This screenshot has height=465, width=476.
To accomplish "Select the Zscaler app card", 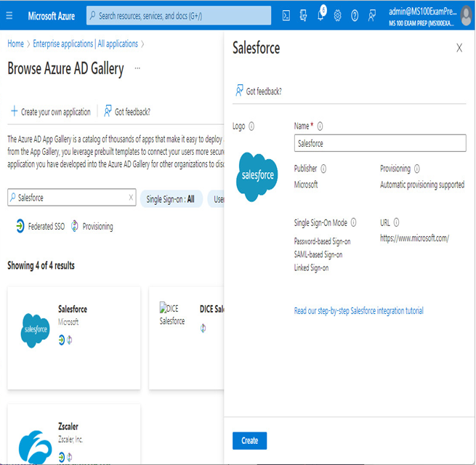I will (74, 434).
